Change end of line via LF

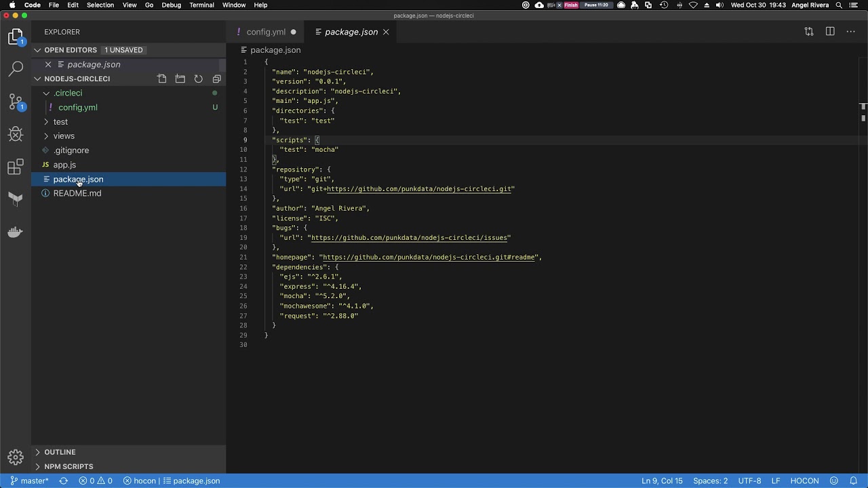776,481
